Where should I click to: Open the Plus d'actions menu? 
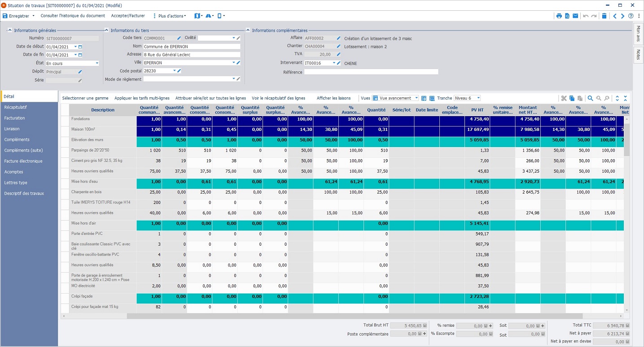coord(169,16)
